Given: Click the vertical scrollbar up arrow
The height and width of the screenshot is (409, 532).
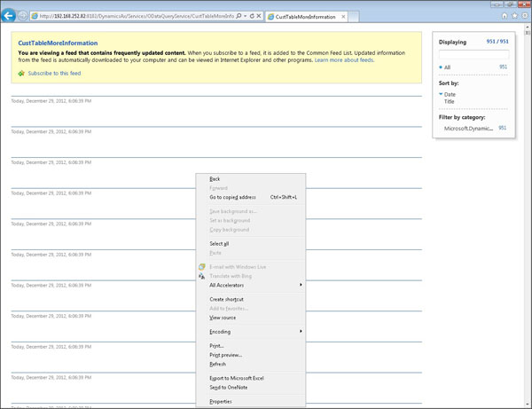Looking at the screenshot, I should click(x=528, y=27).
